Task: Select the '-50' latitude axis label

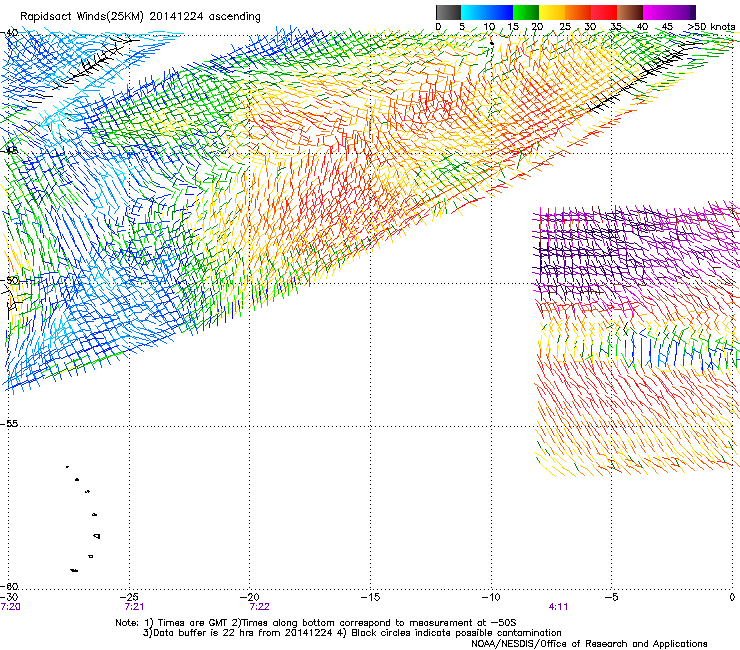Action: pyautogui.click(x=9, y=280)
